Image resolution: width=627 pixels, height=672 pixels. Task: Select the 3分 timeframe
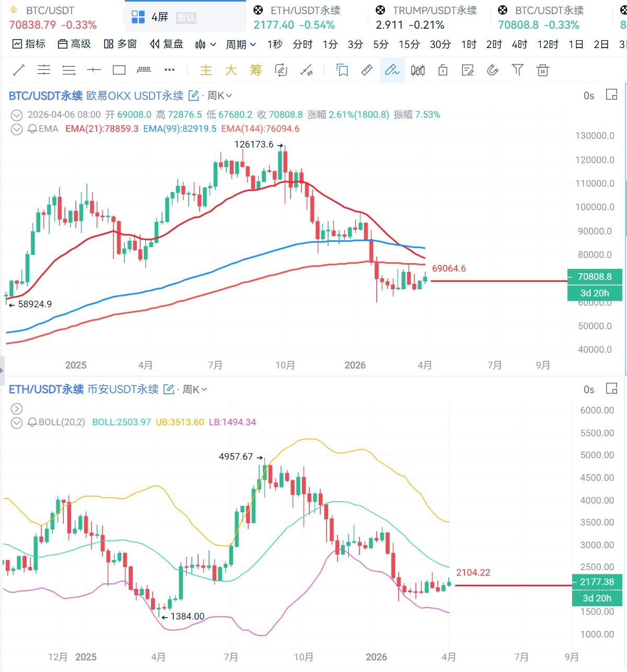tap(355, 44)
